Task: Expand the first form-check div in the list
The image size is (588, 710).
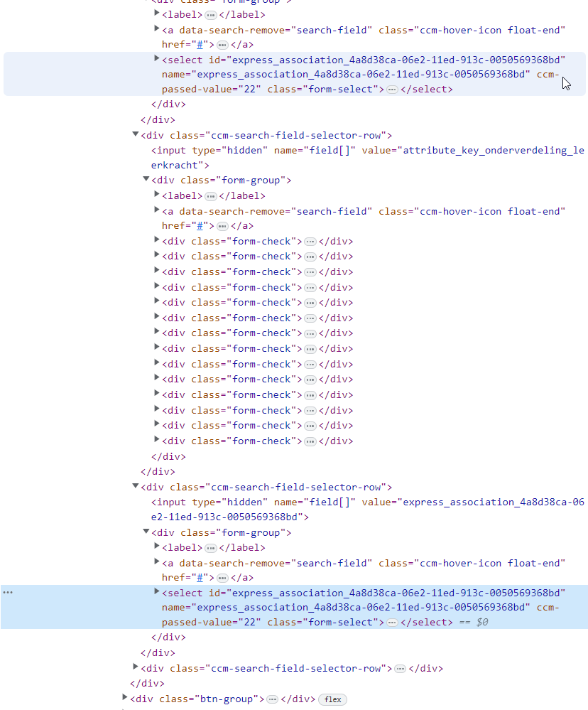Action: tap(156, 240)
